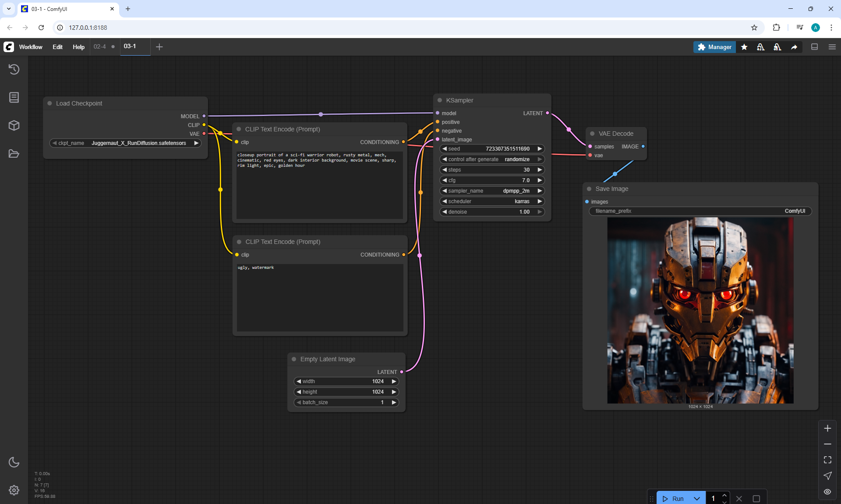The height and width of the screenshot is (504, 841).
Task: Toggle link visibility eye icon
Action: tap(827, 492)
